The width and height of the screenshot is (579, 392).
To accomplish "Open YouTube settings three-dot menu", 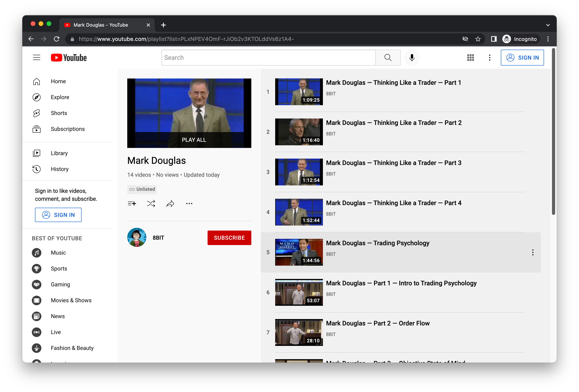I will pyautogui.click(x=489, y=58).
